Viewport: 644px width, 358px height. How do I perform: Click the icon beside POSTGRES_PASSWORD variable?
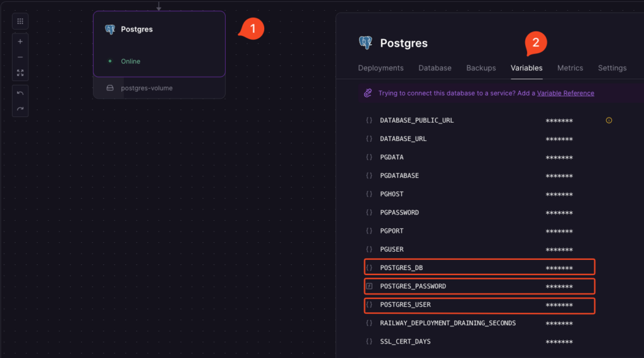click(x=369, y=286)
